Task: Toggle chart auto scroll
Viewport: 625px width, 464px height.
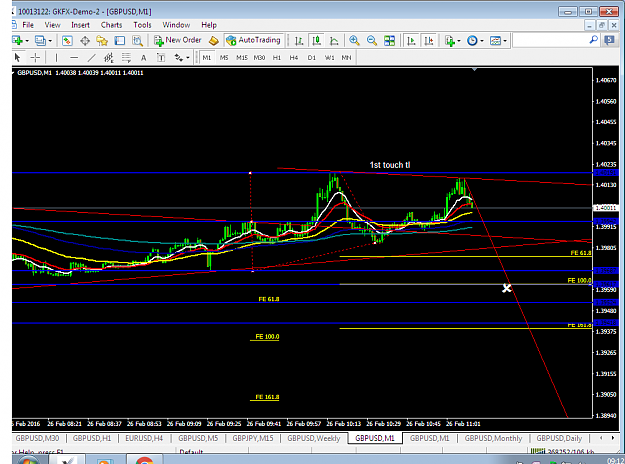Action: point(411,40)
